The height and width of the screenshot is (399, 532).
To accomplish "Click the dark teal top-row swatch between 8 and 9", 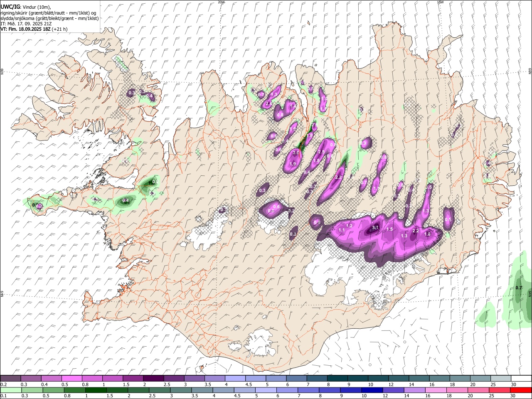I will (337, 379).
